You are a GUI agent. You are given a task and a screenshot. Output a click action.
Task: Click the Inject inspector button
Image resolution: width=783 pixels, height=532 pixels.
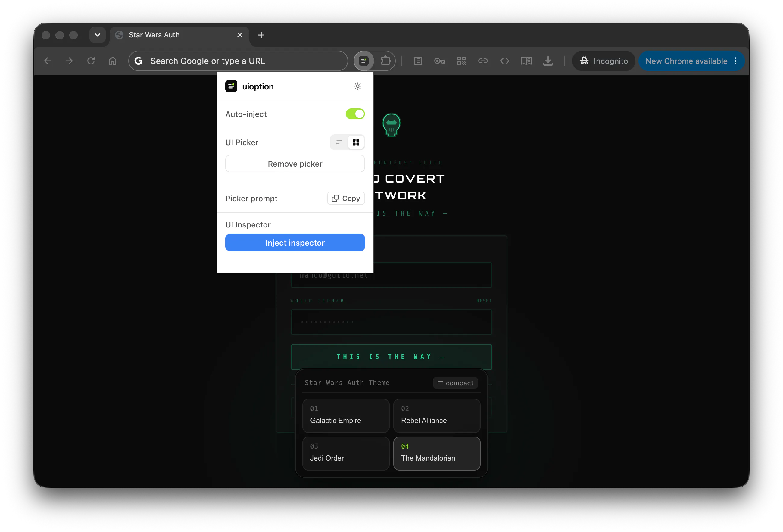[295, 243]
